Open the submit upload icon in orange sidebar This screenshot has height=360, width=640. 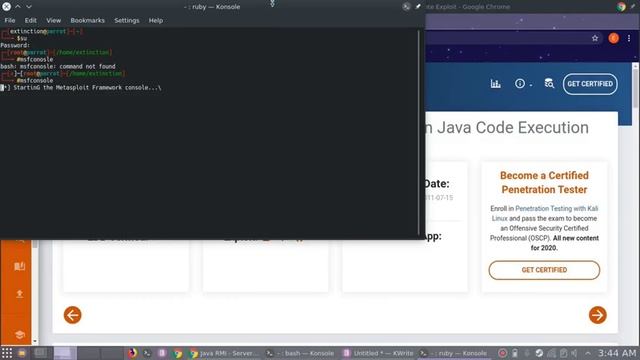click(20, 293)
